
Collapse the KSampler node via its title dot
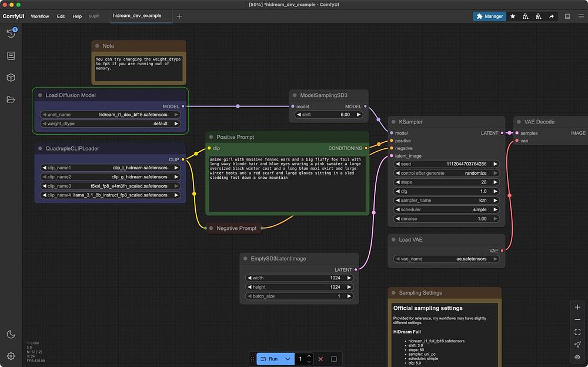(x=393, y=122)
